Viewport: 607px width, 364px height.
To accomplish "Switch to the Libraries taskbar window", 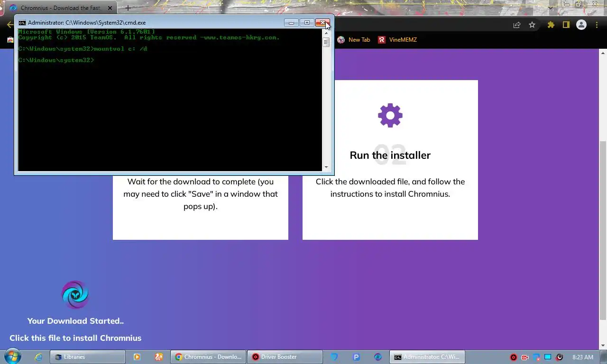I will click(88, 357).
